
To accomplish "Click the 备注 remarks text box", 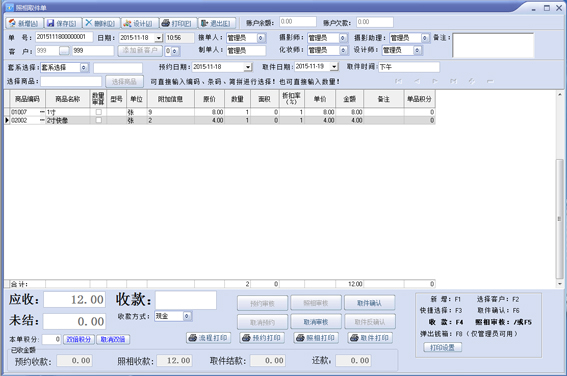I will pyautogui.click(x=493, y=46).
